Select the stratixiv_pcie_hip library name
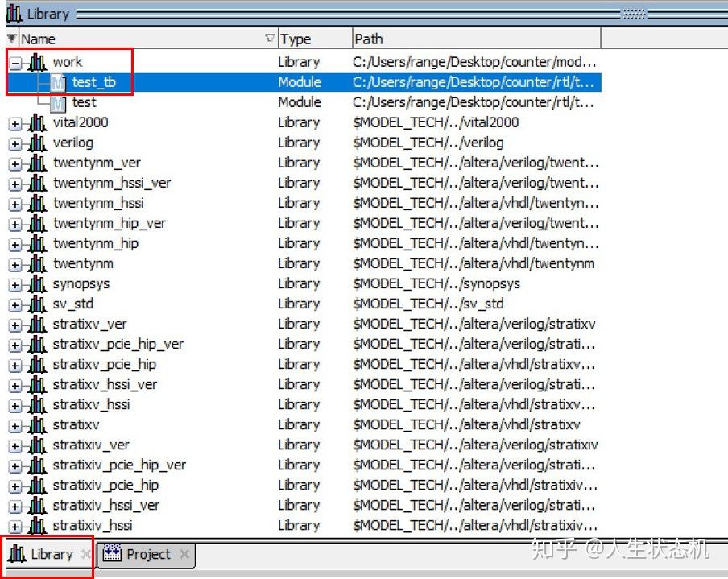Image resolution: width=728 pixels, height=579 pixels. coord(105,486)
